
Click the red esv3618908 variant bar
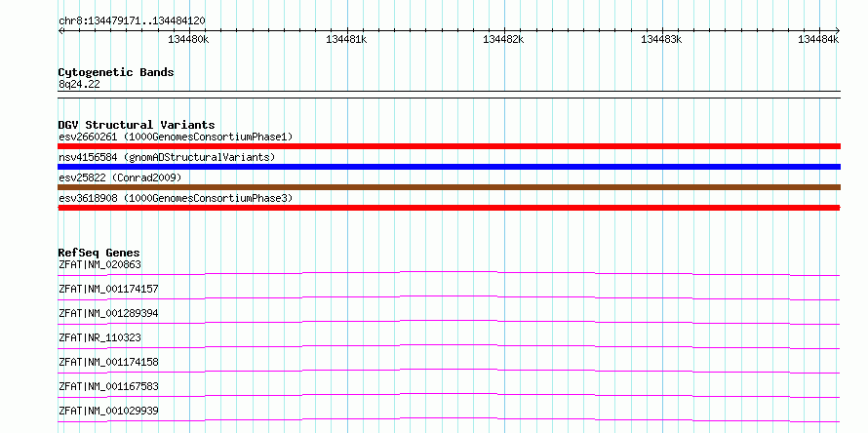449,208
